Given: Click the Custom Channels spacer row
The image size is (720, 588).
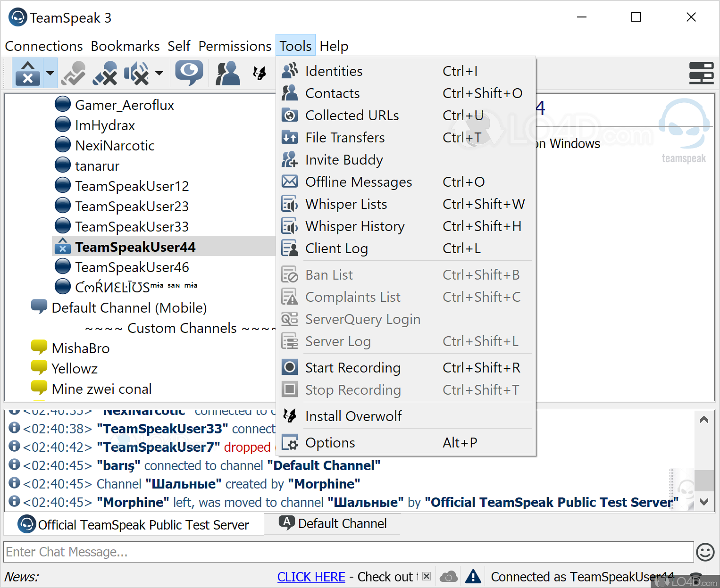Looking at the screenshot, I should click(x=179, y=328).
